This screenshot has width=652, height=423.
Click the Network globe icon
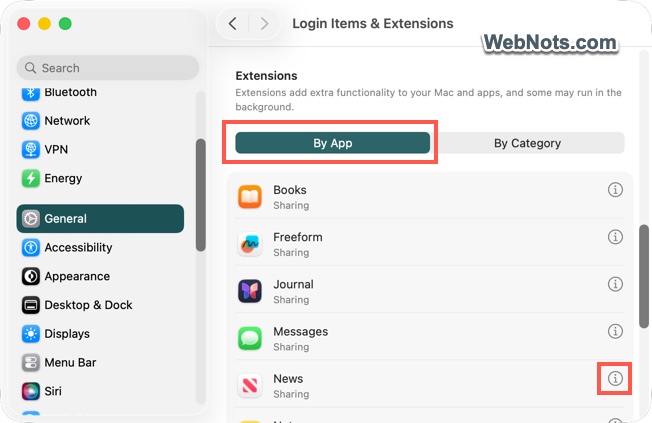point(30,121)
